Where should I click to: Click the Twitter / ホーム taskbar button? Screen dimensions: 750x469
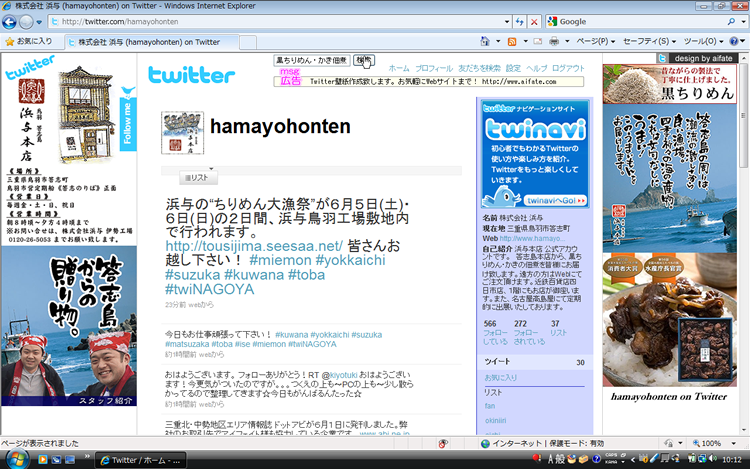(141, 460)
